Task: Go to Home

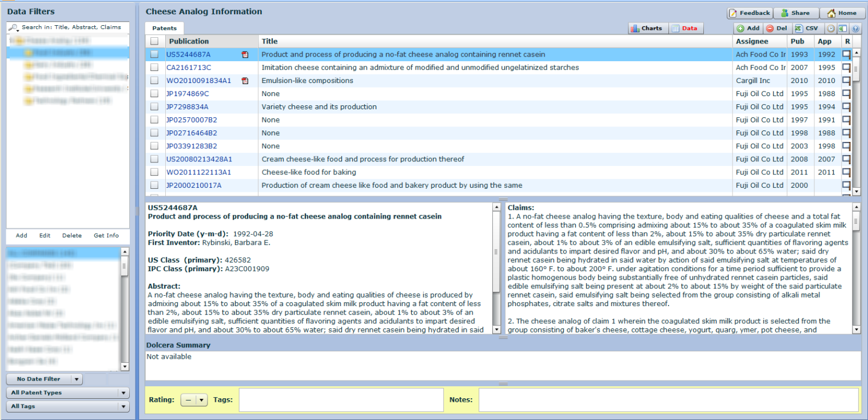Action: click(x=842, y=13)
